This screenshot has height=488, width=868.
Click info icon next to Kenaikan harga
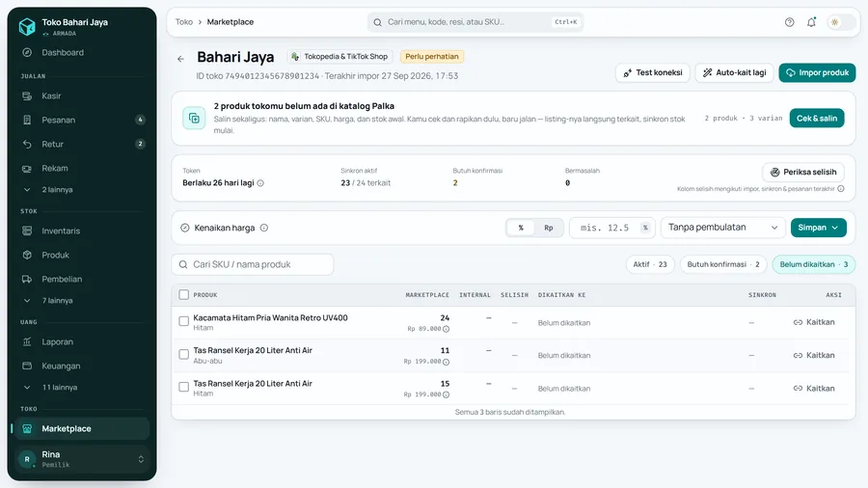[x=264, y=228]
